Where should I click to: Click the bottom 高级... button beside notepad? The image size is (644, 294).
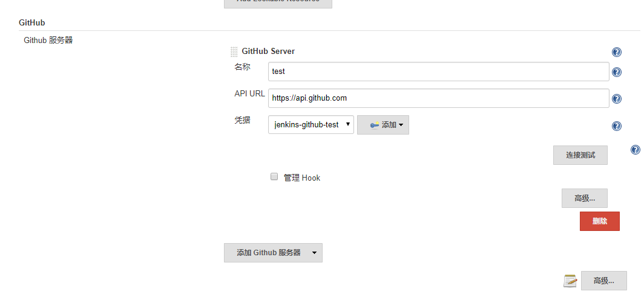(604, 281)
